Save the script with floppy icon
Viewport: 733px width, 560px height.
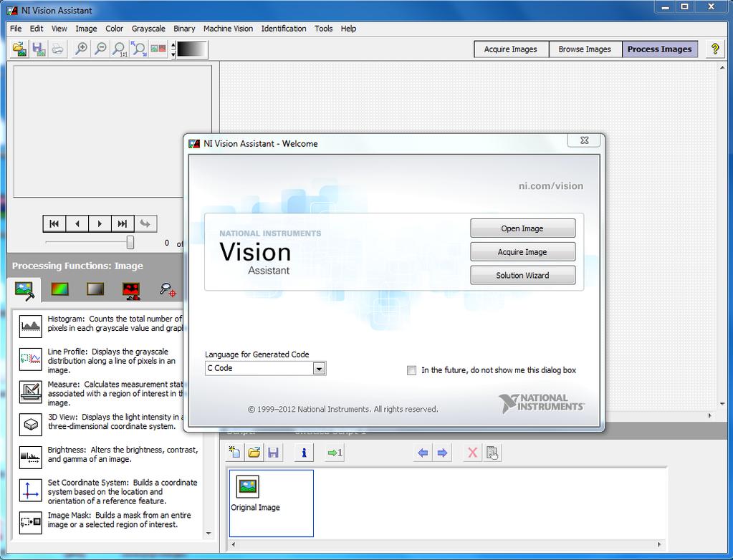click(x=274, y=452)
